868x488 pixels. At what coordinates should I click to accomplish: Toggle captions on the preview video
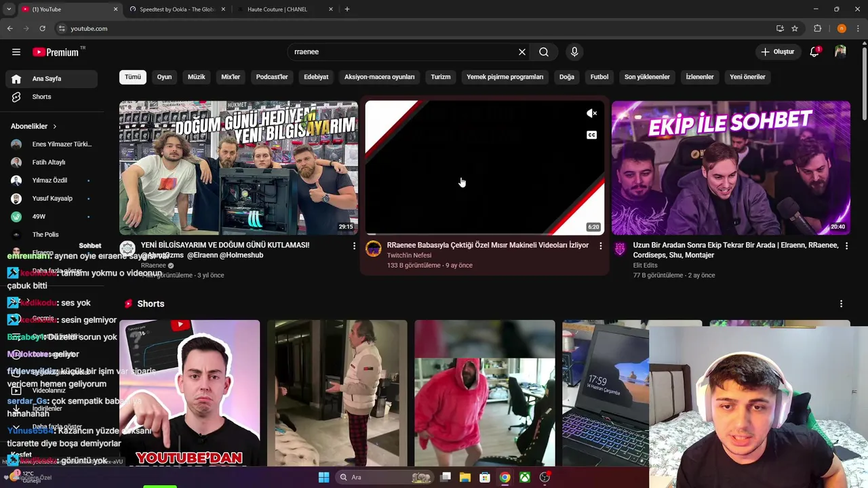pyautogui.click(x=591, y=135)
